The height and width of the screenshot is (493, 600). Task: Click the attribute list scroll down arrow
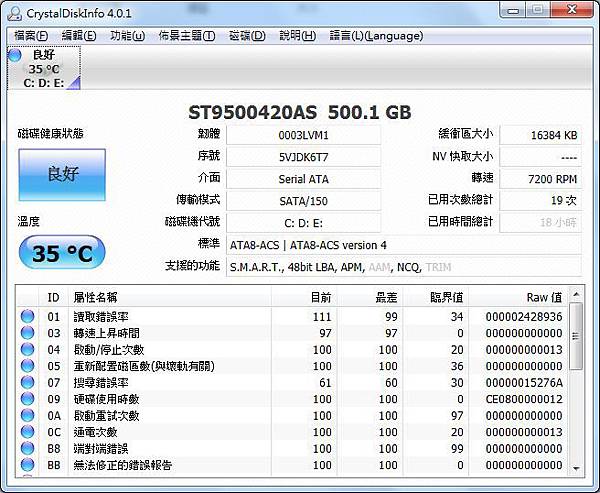pos(576,469)
